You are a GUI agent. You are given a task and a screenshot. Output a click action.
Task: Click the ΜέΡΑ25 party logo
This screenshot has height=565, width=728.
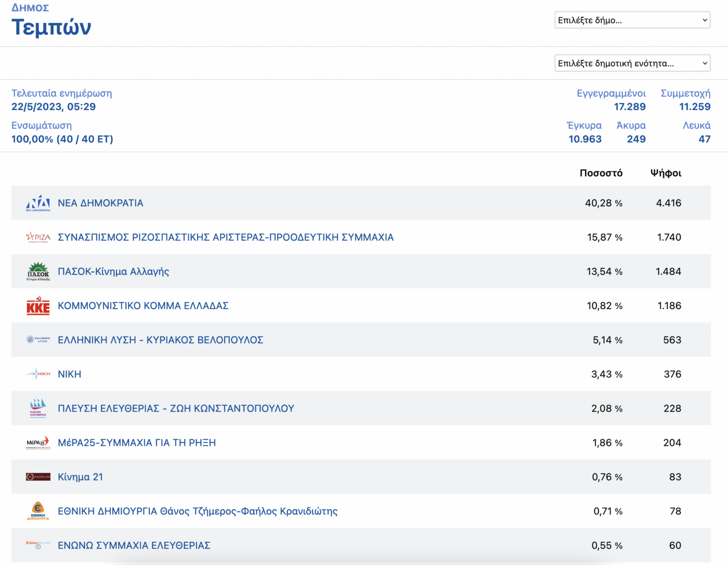(x=38, y=443)
